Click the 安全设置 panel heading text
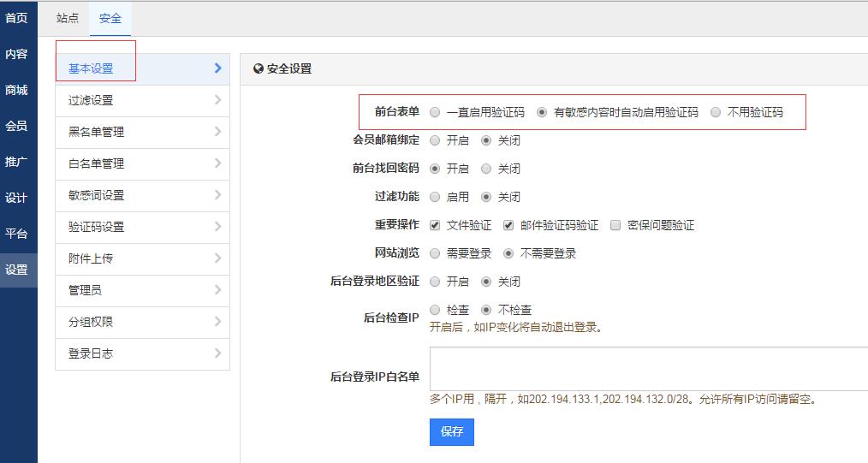868x463 pixels. coord(289,68)
